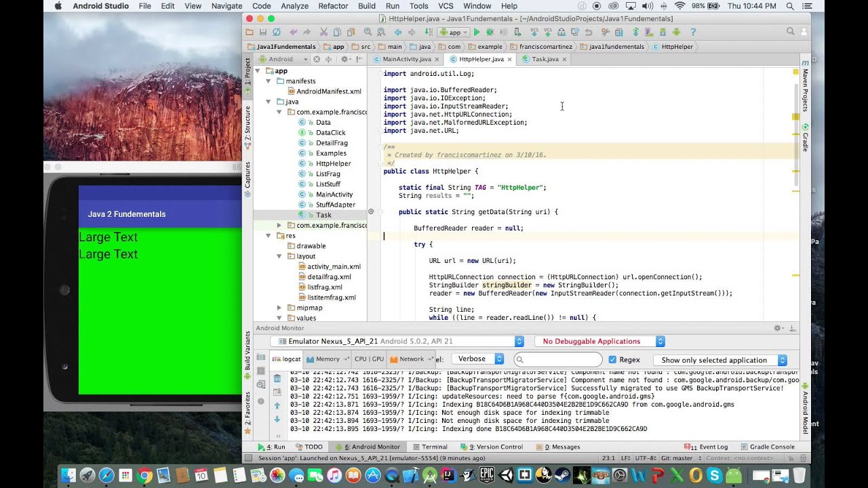Open Finder from the dock
The height and width of the screenshot is (488, 868).
click(68, 476)
